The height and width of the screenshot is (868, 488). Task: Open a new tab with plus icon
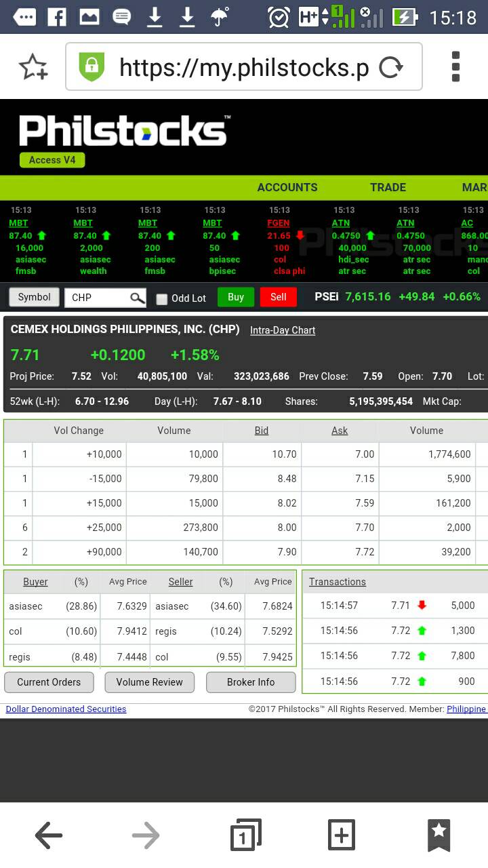pos(342,835)
